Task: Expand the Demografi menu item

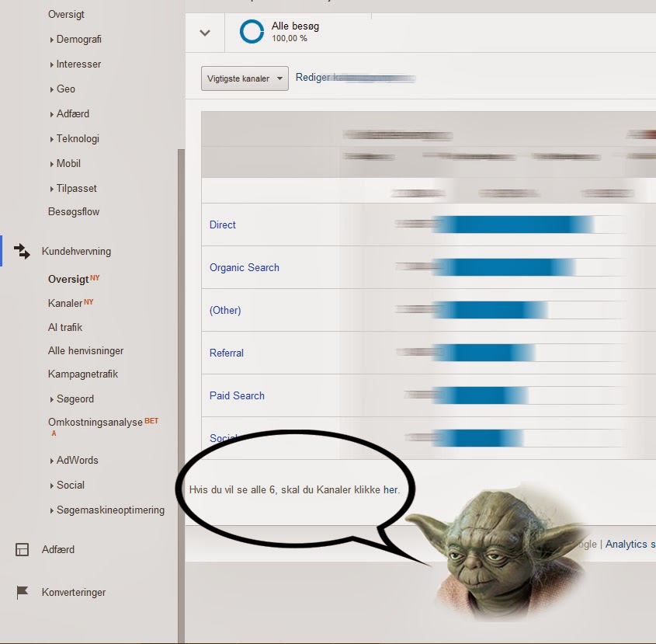Action: (76, 40)
